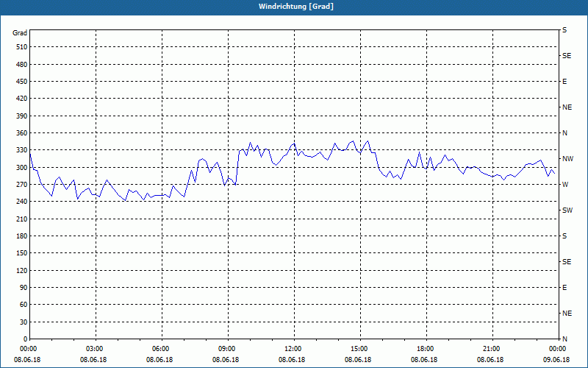Select the 09.06.18 date label
588x368 pixels.
coord(556,360)
